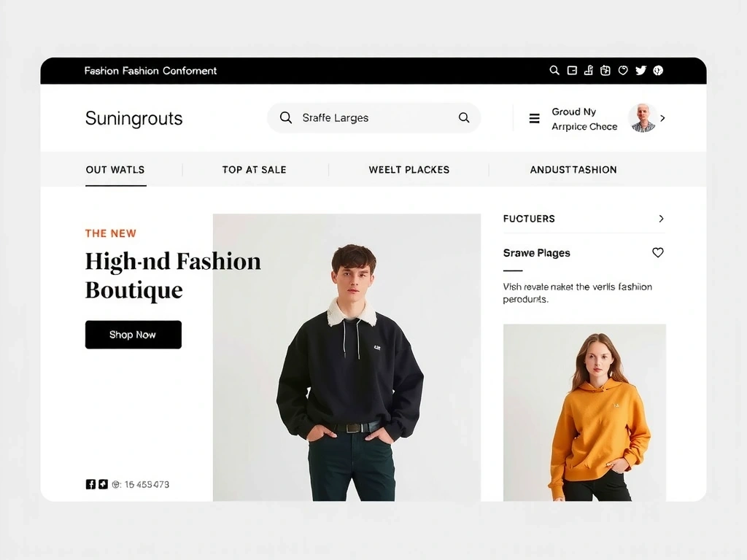Open the chevron next to the profile avatar
This screenshot has width=747, height=560.
pos(662,118)
